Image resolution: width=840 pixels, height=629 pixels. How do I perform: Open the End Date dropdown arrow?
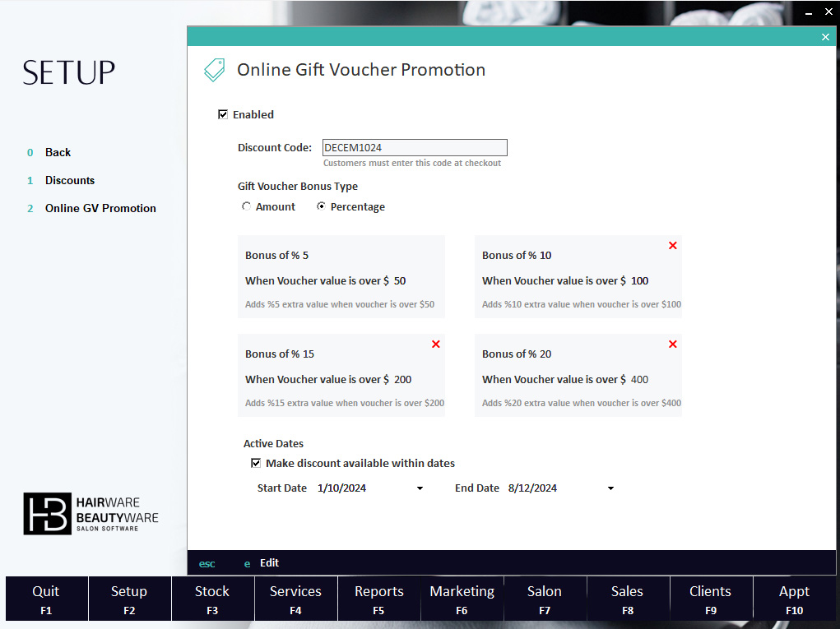click(610, 488)
